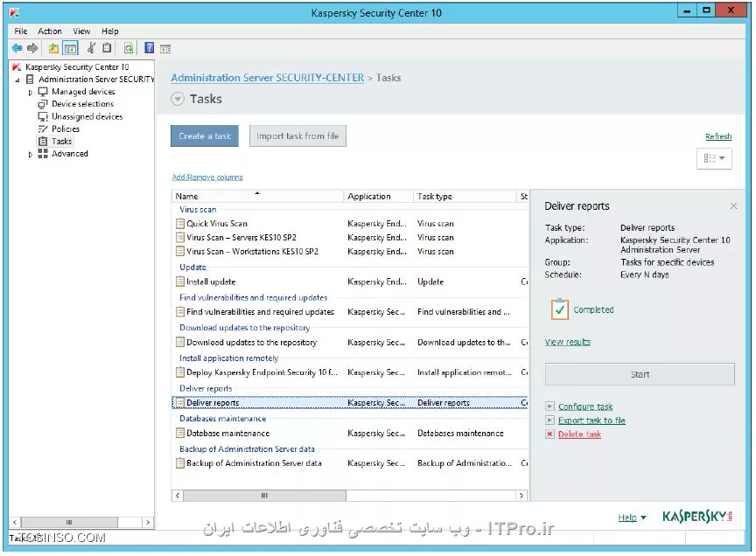Screen dimensions: 756x556
Task: Click the Create a task button
Action: click(205, 136)
